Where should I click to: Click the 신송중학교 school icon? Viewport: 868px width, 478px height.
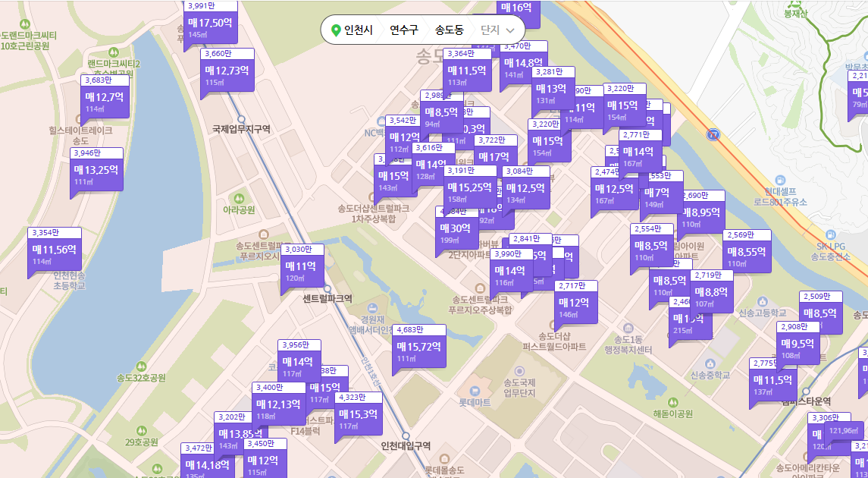[x=710, y=363]
